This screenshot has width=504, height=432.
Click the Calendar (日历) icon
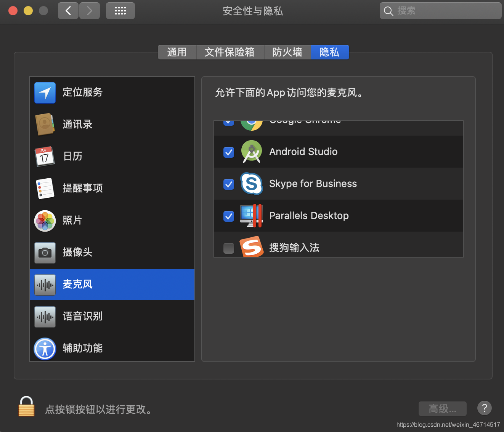[x=45, y=156]
